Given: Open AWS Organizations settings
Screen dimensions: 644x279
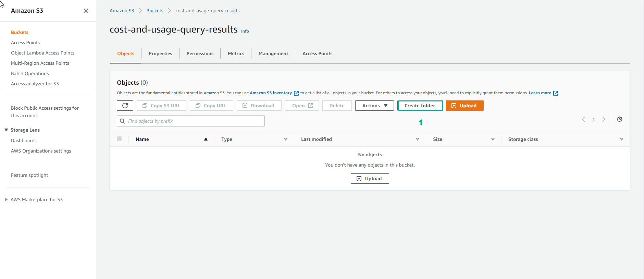Looking at the screenshot, I should point(41,151).
